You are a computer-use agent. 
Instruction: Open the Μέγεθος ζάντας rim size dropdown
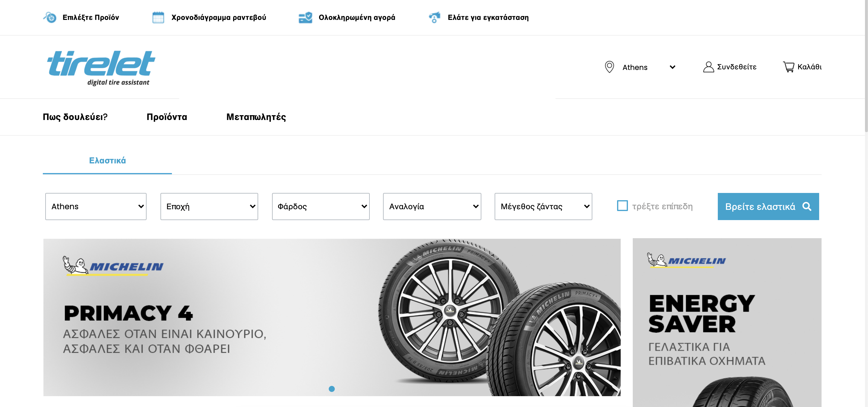(x=543, y=207)
